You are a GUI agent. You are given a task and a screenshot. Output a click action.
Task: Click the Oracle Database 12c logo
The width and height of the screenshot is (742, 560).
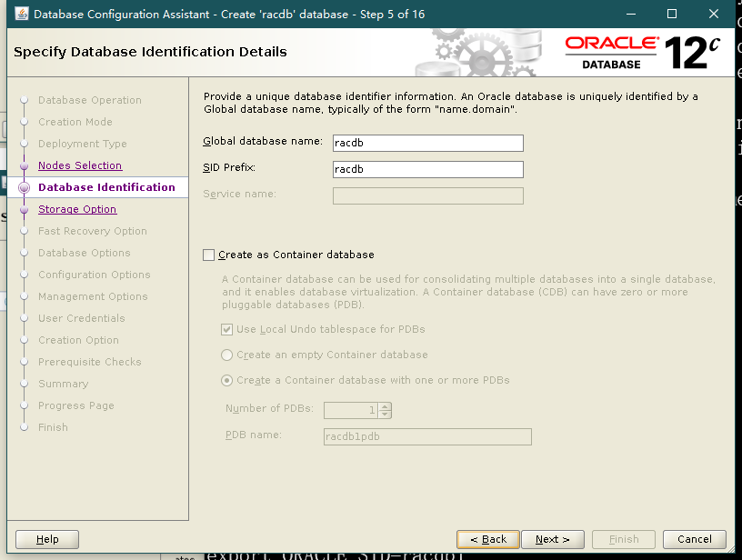642,53
